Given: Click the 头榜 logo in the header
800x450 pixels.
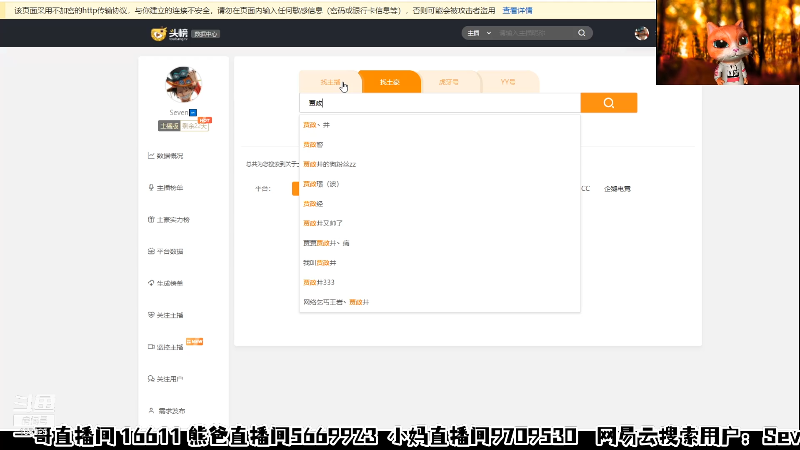Looking at the screenshot, I should [x=169, y=34].
